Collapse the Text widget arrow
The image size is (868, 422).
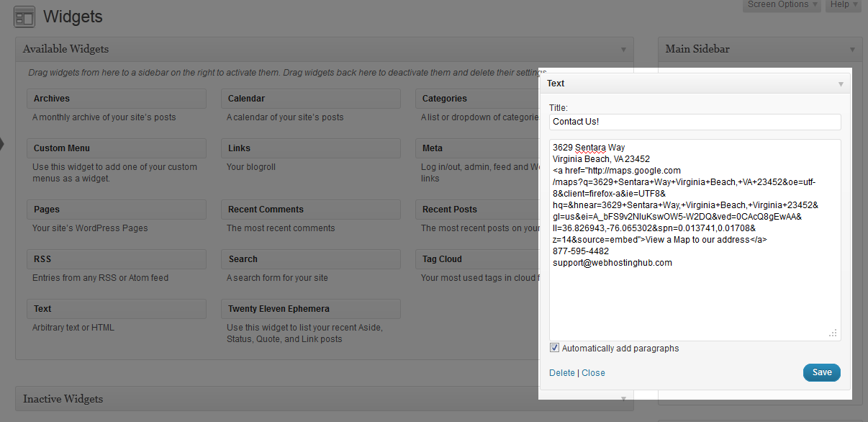click(x=840, y=84)
